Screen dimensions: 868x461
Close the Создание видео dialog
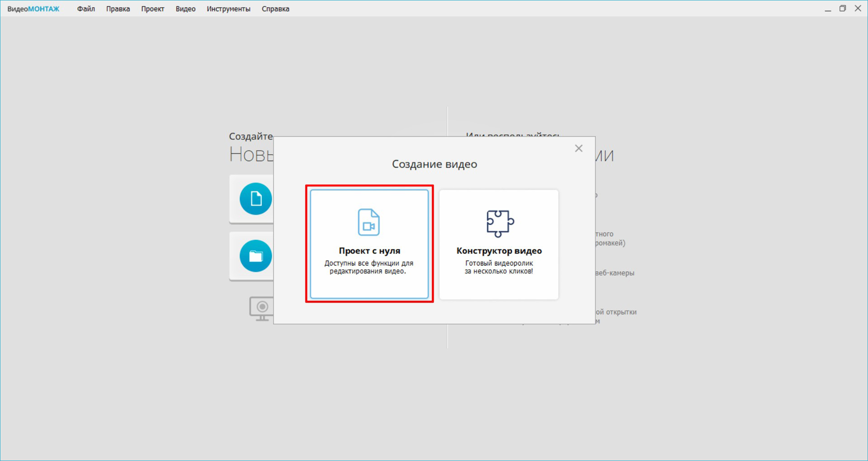[x=579, y=148]
